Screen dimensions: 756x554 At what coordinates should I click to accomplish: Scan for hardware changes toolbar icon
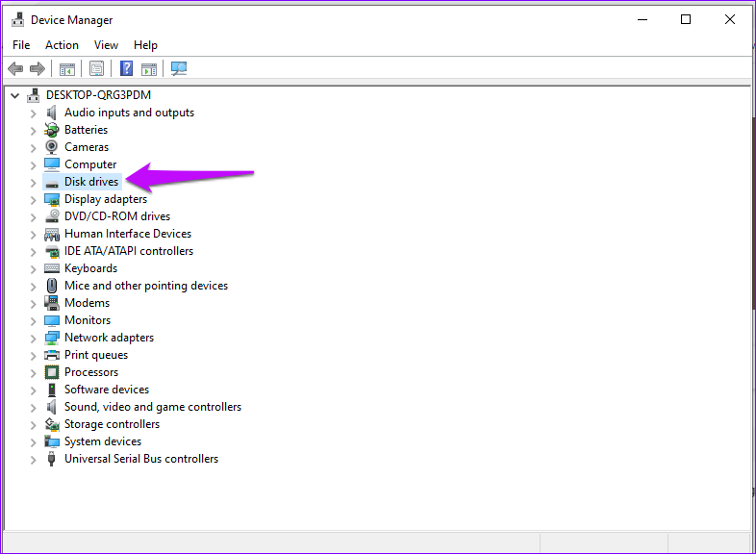[x=179, y=68]
